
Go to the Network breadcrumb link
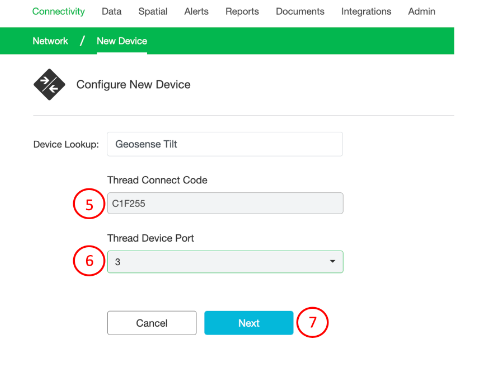coord(50,41)
